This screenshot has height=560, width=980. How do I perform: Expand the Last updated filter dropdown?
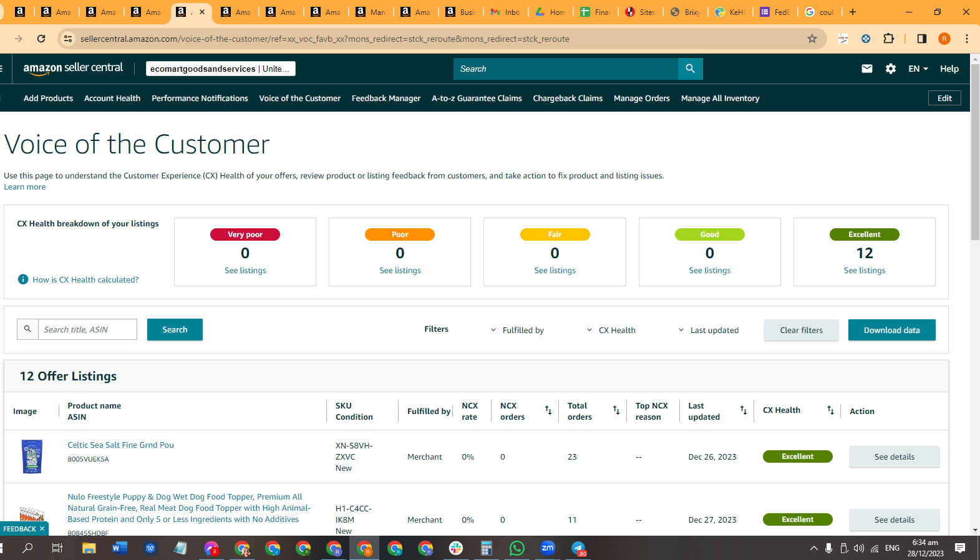click(x=709, y=330)
